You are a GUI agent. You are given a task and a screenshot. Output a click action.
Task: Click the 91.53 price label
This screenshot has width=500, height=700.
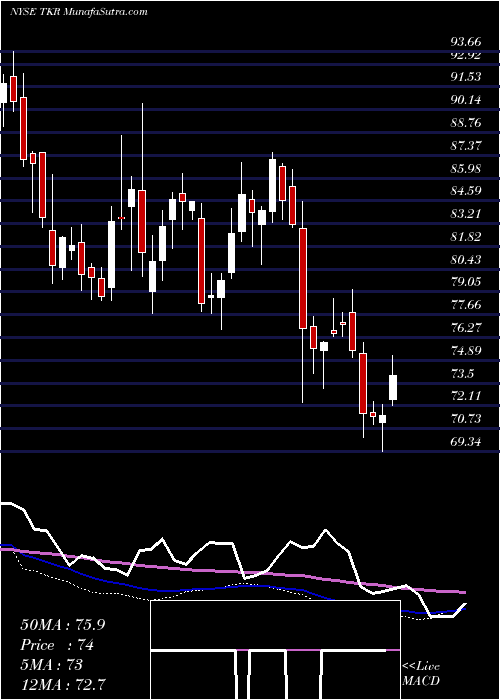click(x=466, y=77)
